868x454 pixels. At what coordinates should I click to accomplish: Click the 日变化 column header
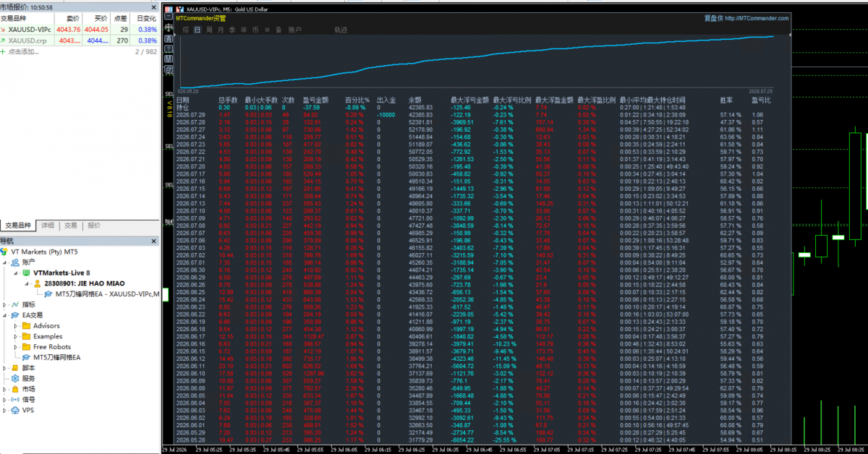(145, 17)
